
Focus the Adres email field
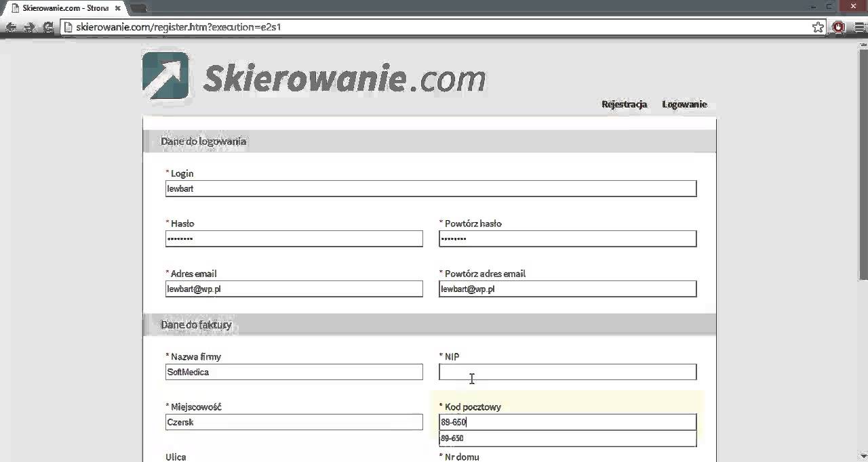click(294, 289)
